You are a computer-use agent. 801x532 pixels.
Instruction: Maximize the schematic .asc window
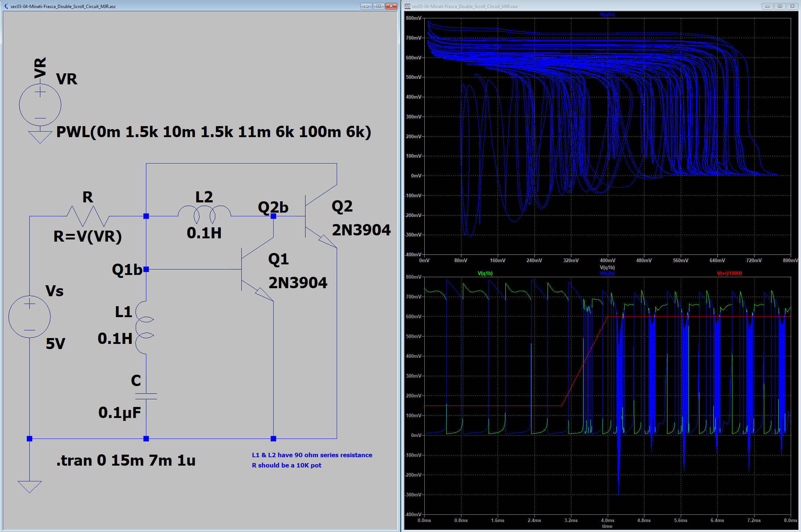click(x=379, y=6)
